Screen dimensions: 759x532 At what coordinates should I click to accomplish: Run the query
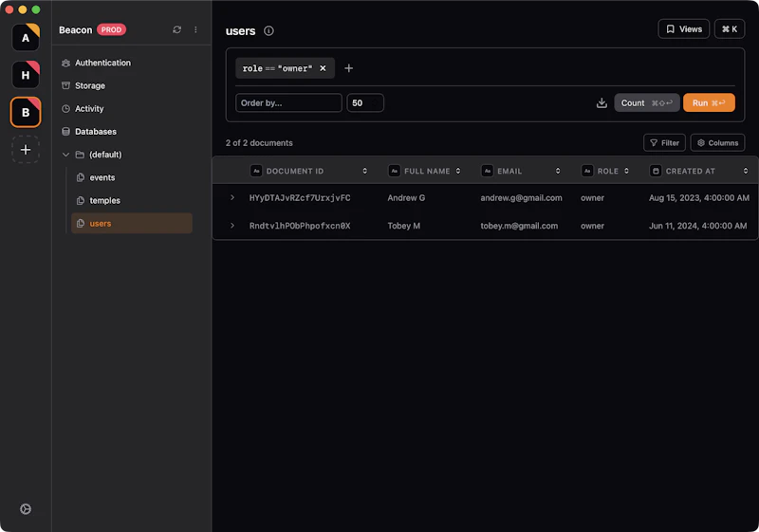pyautogui.click(x=709, y=103)
